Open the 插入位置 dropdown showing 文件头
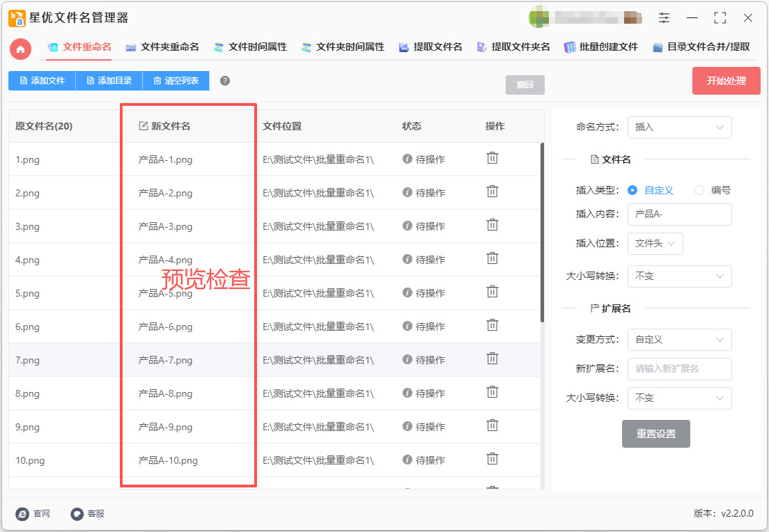Image resolution: width=769 pixels, height=532 pixels. [655, 244]
